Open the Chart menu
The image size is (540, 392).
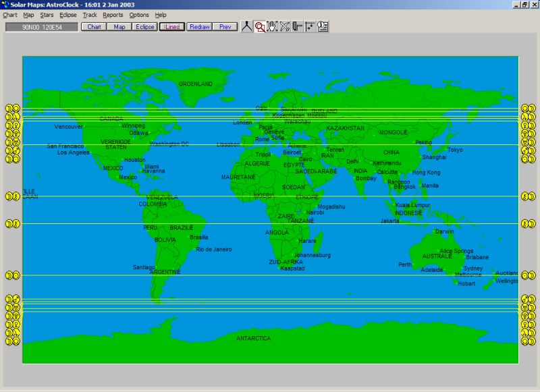(10, 15)
